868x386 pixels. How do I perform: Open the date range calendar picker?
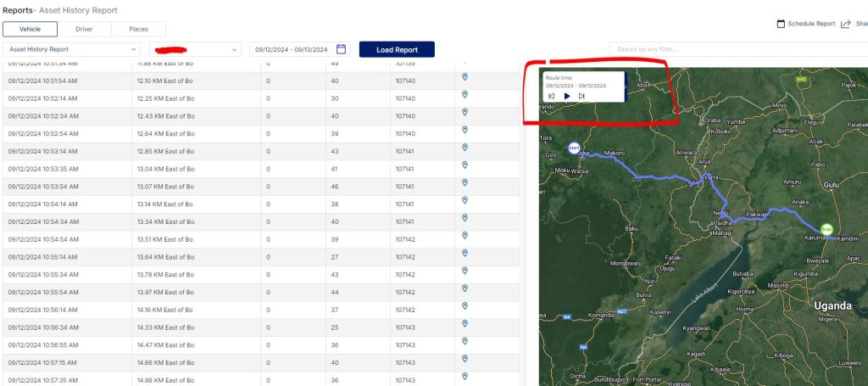(x=341, y=49)
